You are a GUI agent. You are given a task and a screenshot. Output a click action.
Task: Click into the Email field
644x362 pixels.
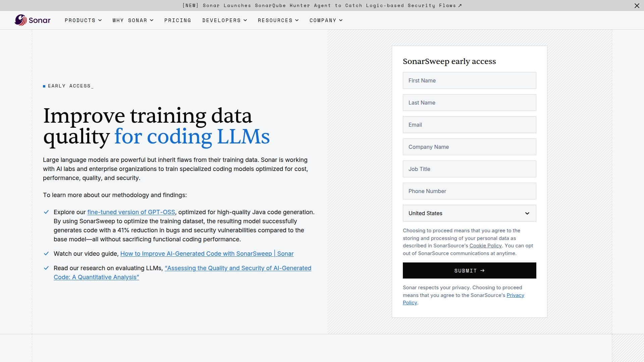click(x=469, y=125)
